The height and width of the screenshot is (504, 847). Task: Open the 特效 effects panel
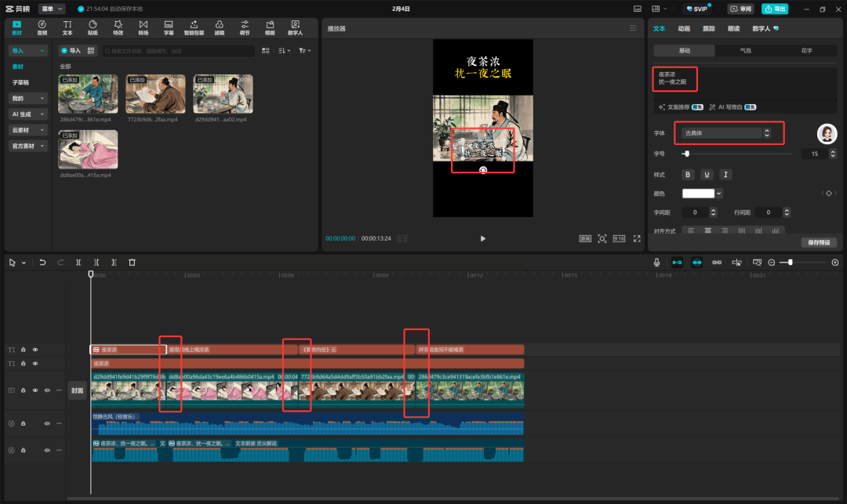tap(118, 28)
